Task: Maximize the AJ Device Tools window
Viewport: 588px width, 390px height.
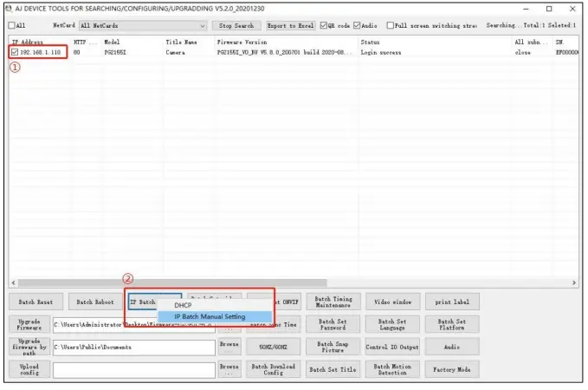Action: (549, 9)
